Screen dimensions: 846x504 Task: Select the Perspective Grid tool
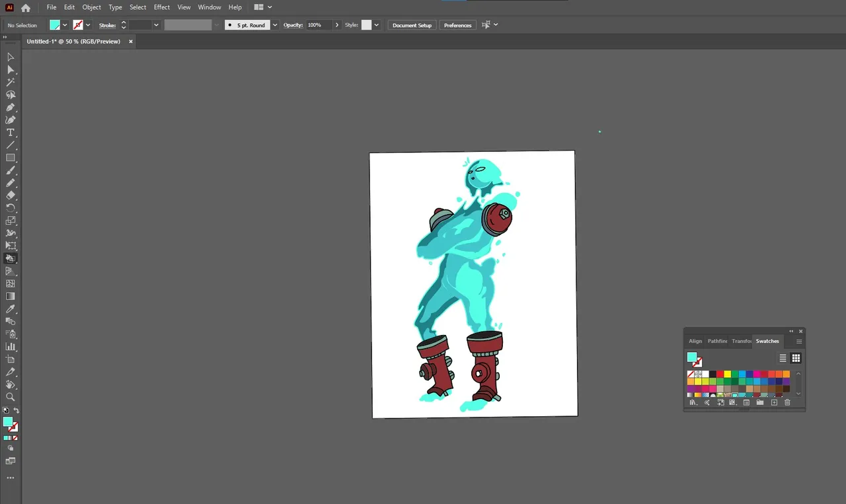click(11, 271)
